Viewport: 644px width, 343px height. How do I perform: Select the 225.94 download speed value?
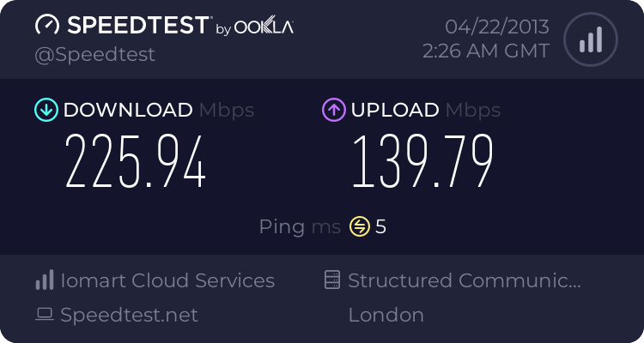coord(136,163)
